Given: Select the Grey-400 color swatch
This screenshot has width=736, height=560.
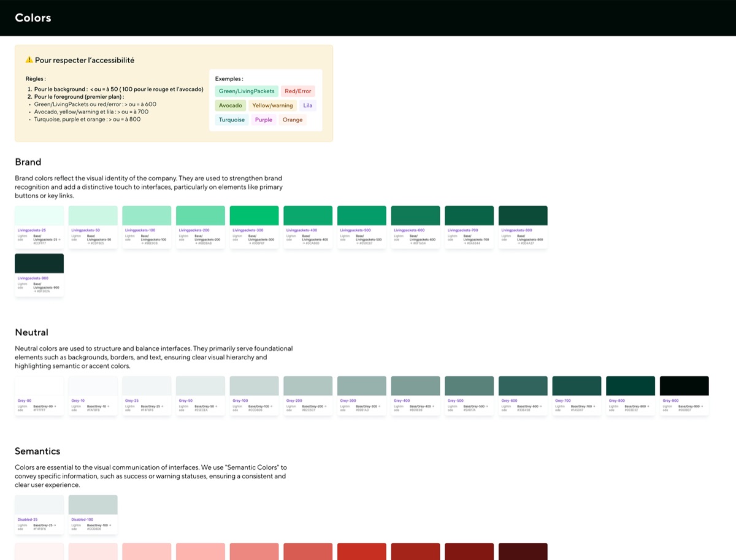Looking at the screenshot, I should click(x=416, y=386).
